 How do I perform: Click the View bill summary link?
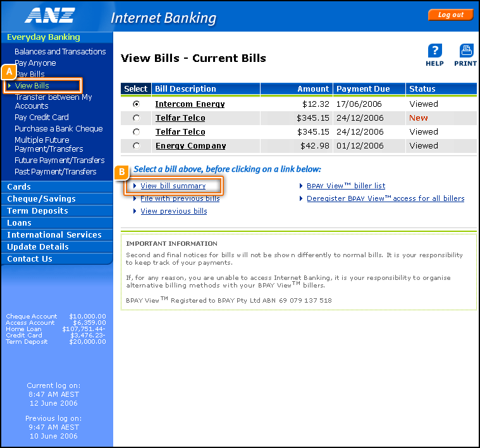(x=173, y=186)
